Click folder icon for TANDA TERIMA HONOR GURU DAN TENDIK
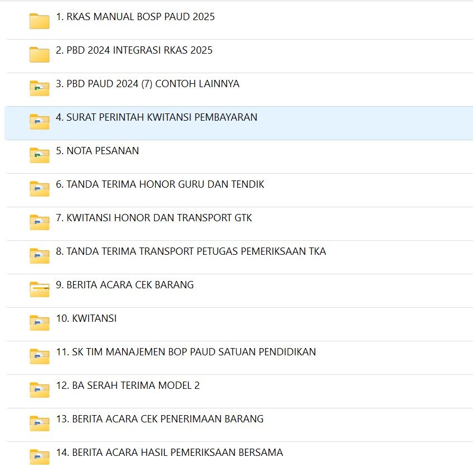 coord(40,189)
